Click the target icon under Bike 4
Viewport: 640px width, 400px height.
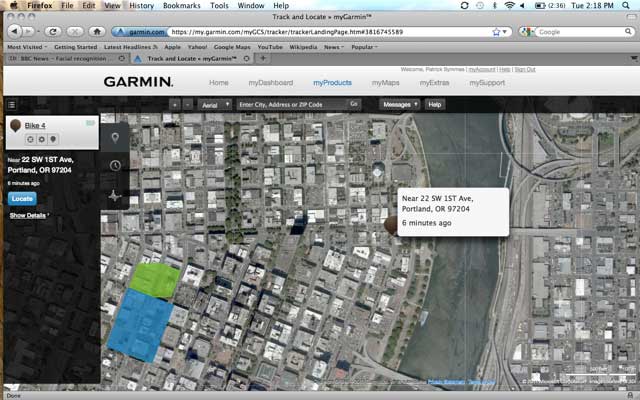pos(30,140)
